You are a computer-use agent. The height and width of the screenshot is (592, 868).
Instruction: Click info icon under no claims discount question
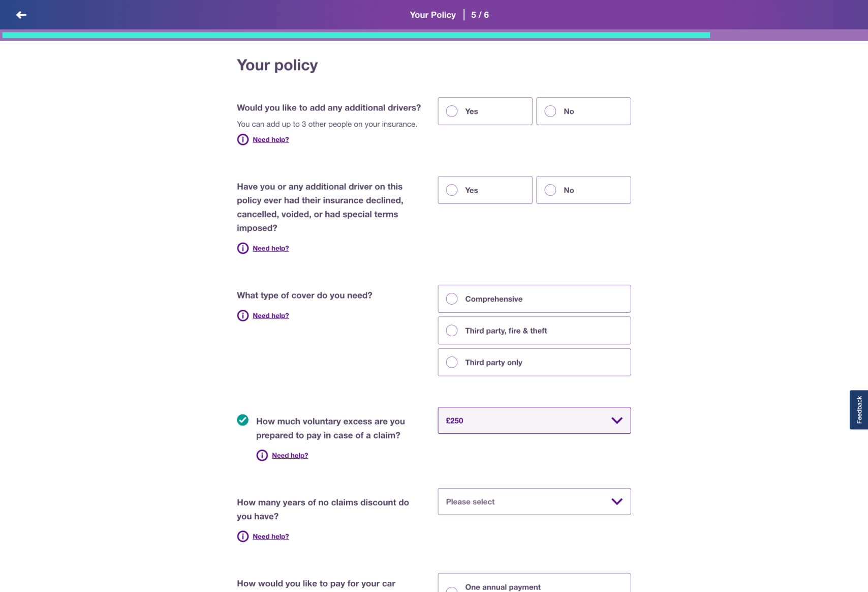(x=243, y=537)
